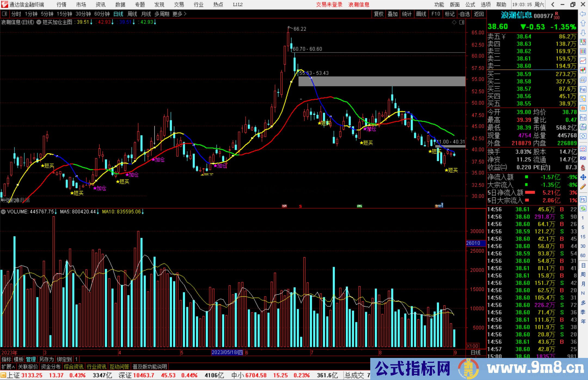Select daily 日 period in right sidebar
The height and width of the screenshot is (380, 588).
583,265
